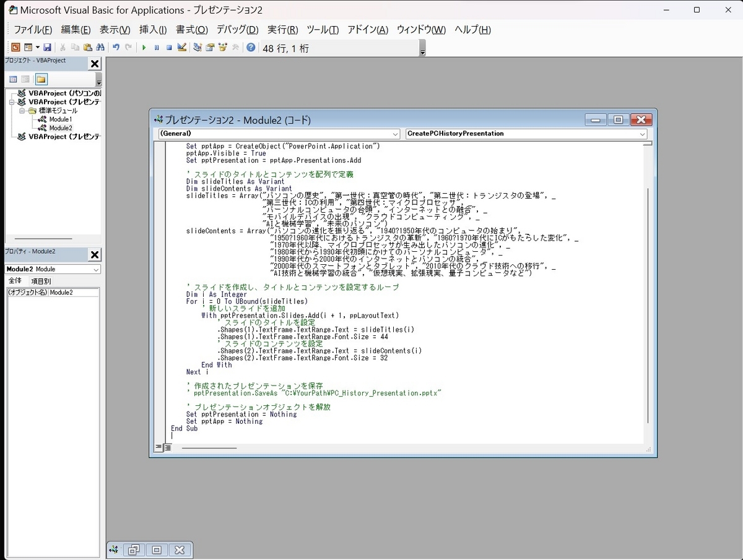This screenshot has height=560, width=743.
Task: Toggle Design Mode icon
Action: (182, 47)
